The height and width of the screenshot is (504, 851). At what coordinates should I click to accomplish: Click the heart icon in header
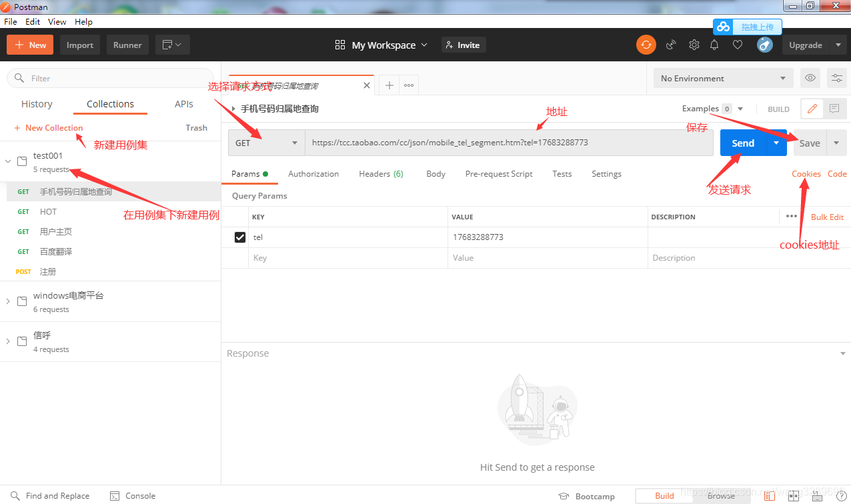(738, 45)
